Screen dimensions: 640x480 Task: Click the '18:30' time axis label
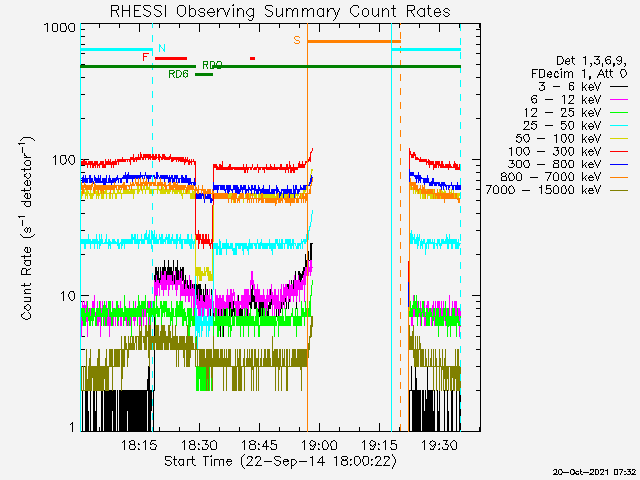click(199, 445)
